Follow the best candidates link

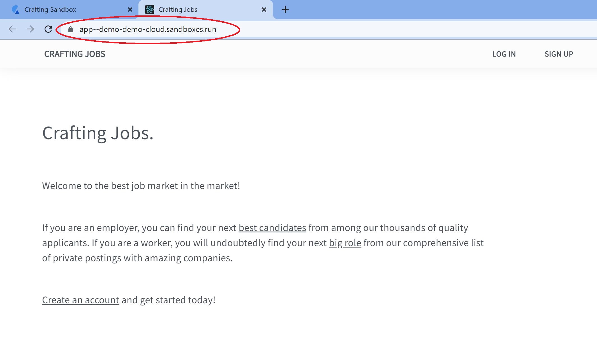coord(272,228)
